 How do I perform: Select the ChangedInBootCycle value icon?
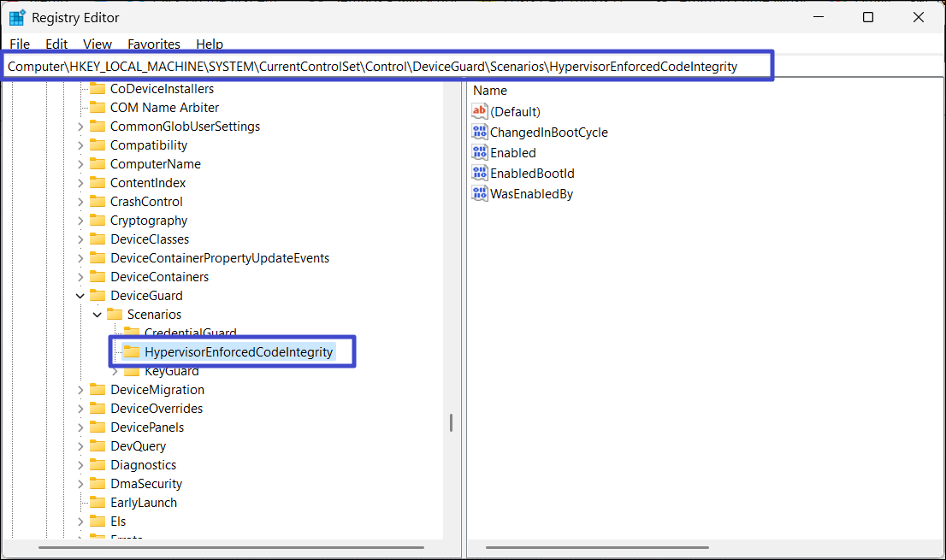tap(479, 133)
